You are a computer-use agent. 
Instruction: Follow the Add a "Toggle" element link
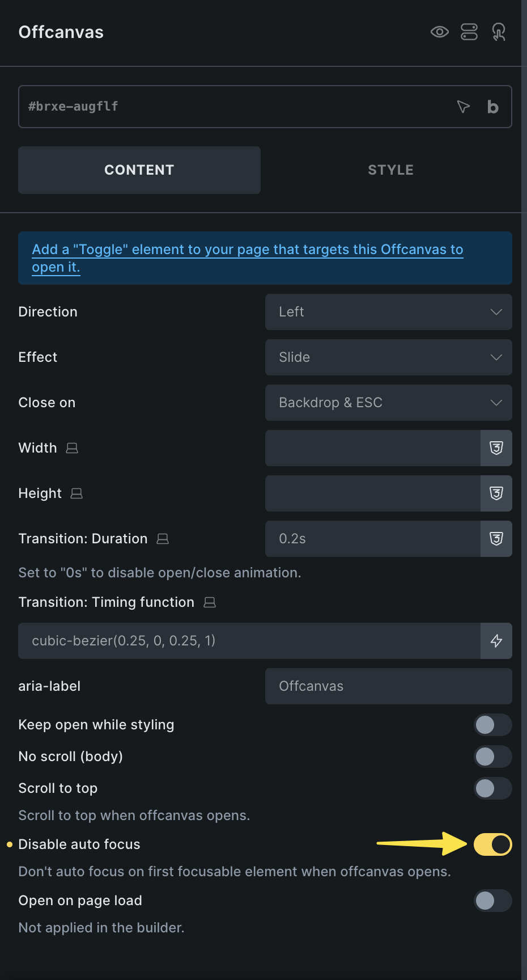coord(248,258)
